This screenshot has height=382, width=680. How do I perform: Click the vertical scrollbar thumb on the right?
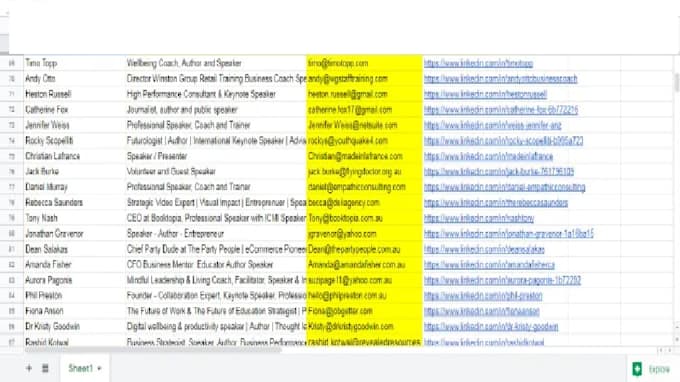coord(677,82)
